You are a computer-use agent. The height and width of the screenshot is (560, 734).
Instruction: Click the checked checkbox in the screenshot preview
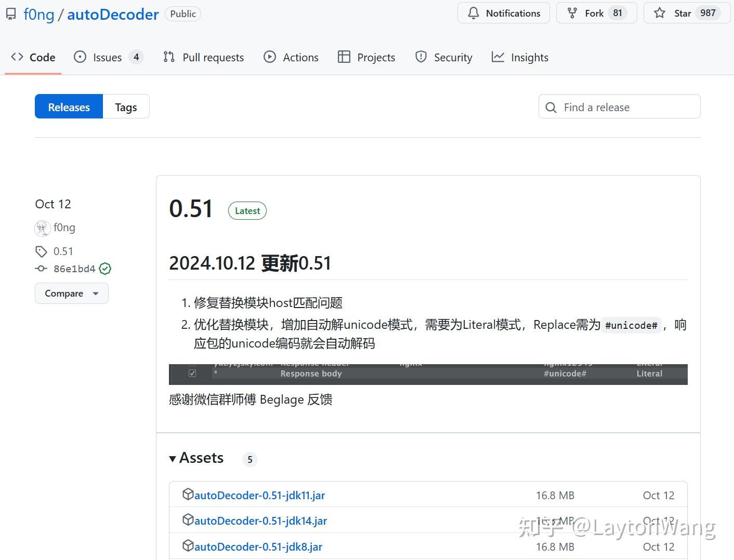pyautogui.click(x=192, y=373)
